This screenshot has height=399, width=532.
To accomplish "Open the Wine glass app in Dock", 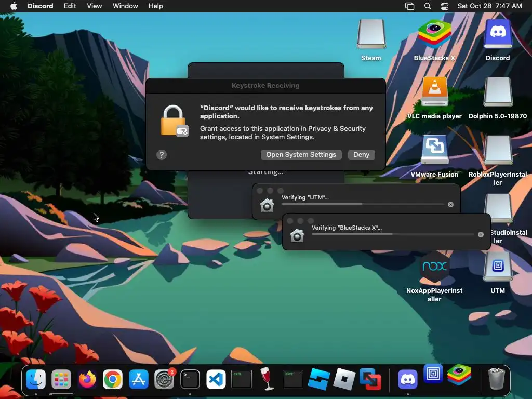I will pyautogui.click(x=267, y=379).
